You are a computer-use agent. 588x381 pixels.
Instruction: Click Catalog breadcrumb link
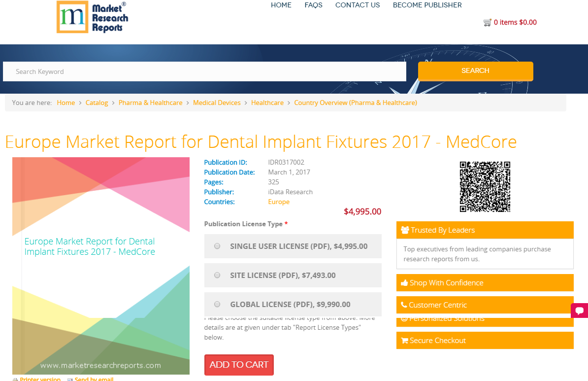coord(97,103)
